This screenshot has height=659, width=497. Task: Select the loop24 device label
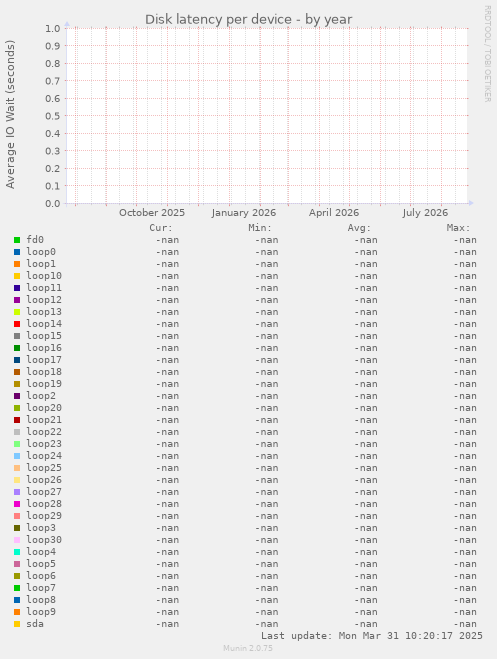44,456
